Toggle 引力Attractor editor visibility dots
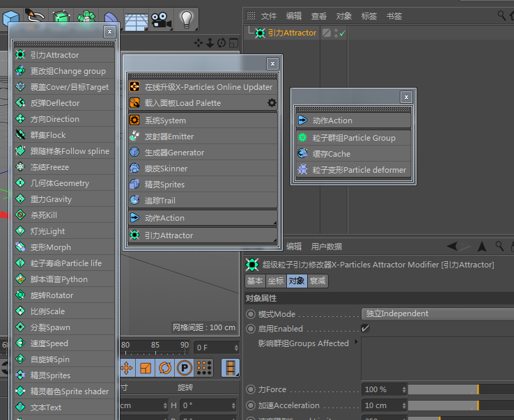 tap(336, 33)
